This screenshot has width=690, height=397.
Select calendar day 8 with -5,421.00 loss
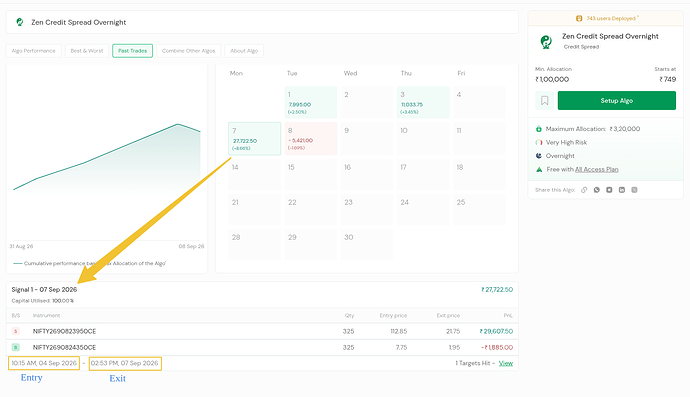coord(311,139)
